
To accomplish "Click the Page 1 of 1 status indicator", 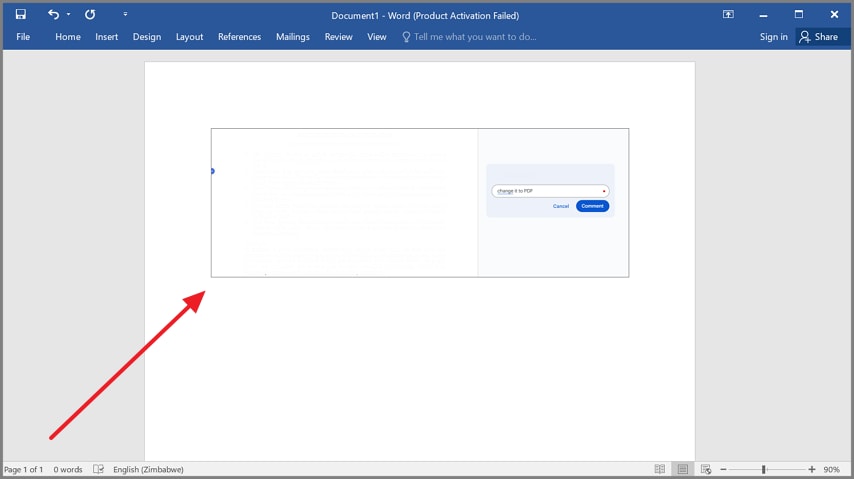I will pos(23,469).
